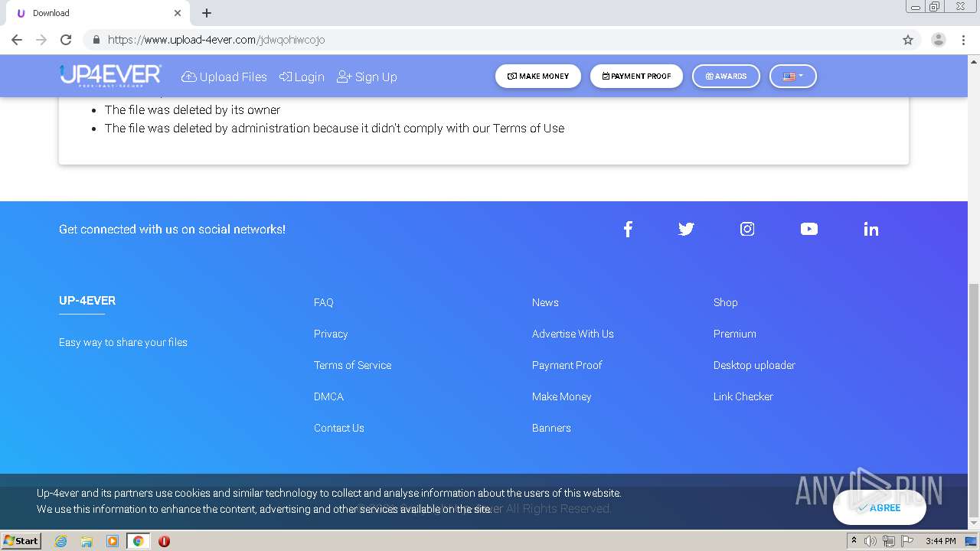Show hidden system tray icons
This screenshot has height=551, width=980.
click(x=854, y=541)
